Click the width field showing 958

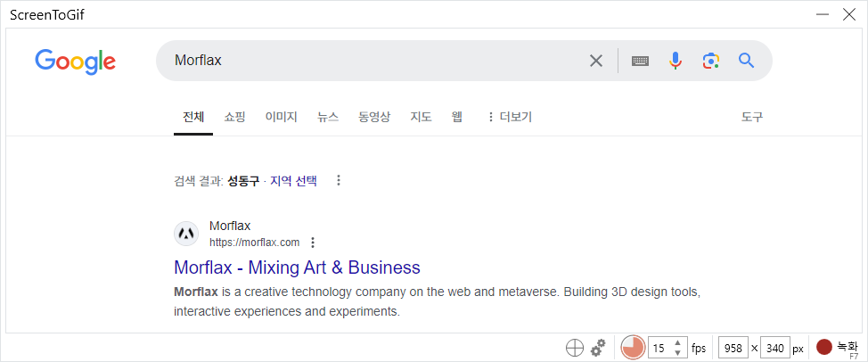pyautogui.click(x=733, y=348)
